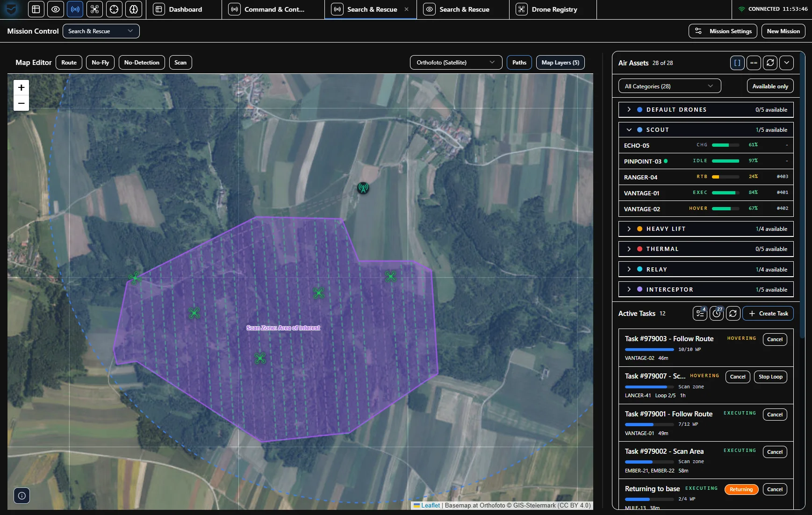Toggle Route drawing mode in Map Editor
This screenshot has height=515, width=812.
pyautogui.click(x=69, y=63)
